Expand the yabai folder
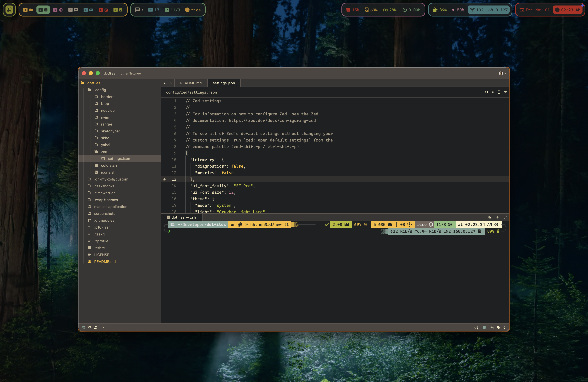 coord(119,145)
